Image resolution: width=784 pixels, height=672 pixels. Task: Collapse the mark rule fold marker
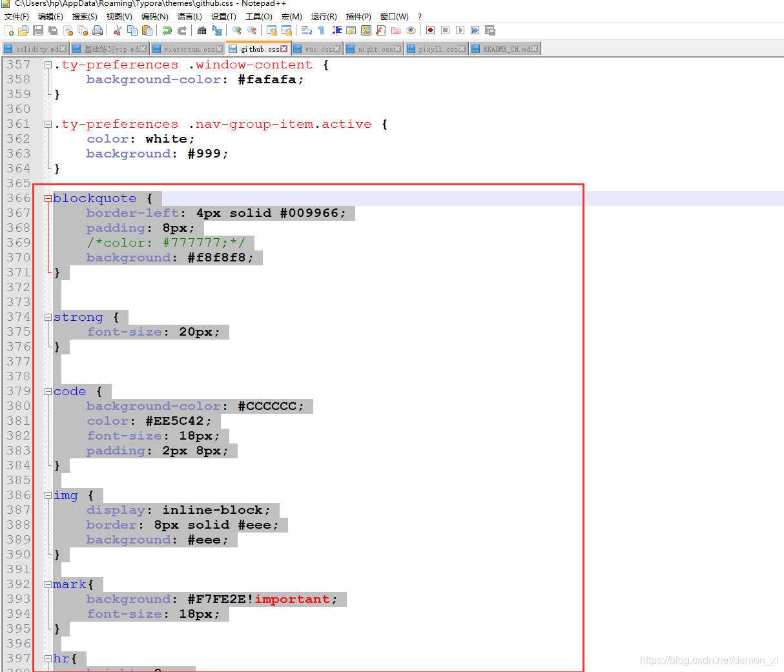click(x=48, y=585)
